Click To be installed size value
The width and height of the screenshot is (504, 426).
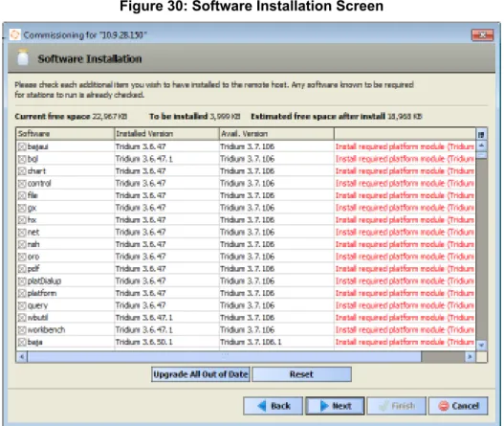pos(225,117)
